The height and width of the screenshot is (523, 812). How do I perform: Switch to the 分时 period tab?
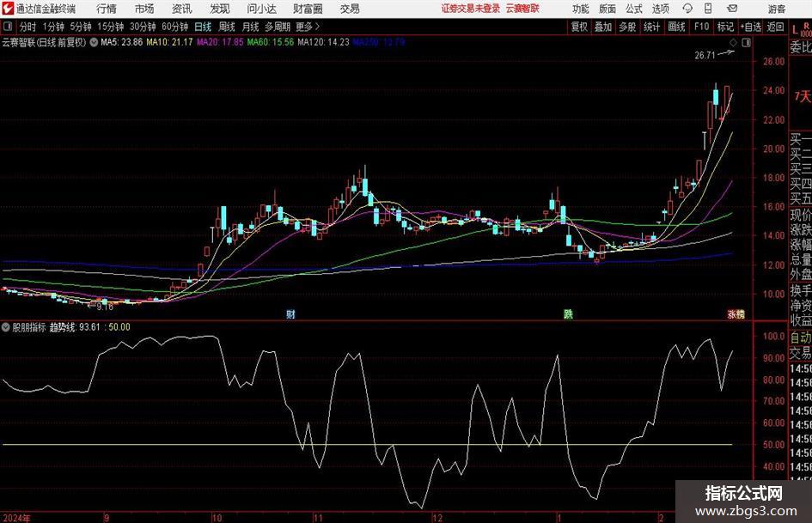[28, 27]
